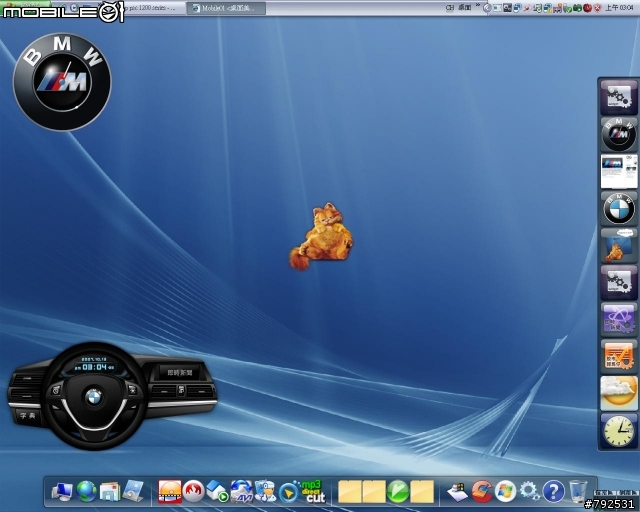Start the Nero burning flame icon
640x512 pixels.
(193, 491)
